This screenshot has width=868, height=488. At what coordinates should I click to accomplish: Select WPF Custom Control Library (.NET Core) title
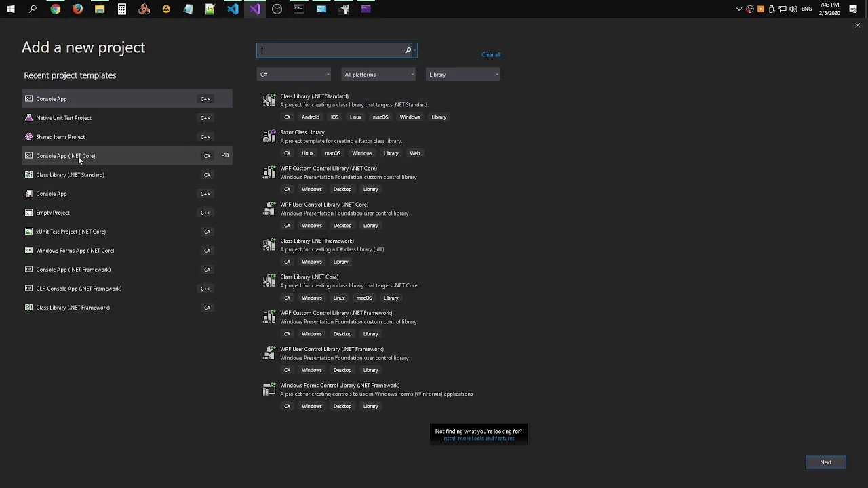coord(328,168)
